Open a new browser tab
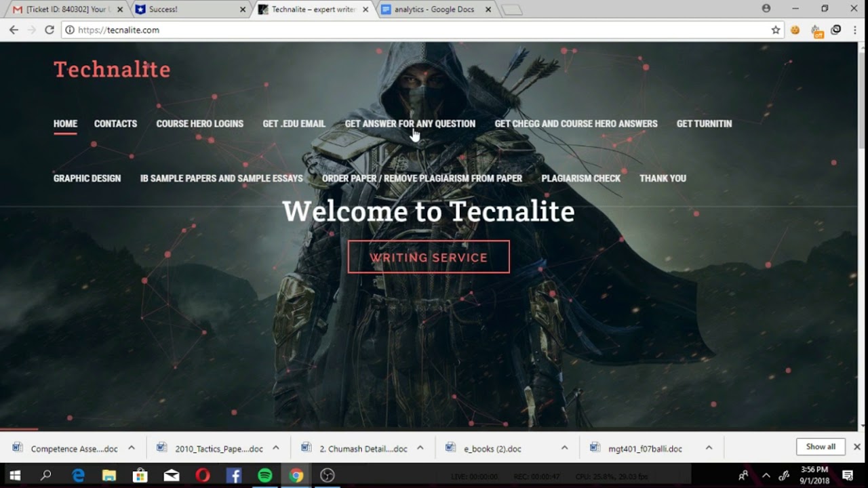Image resolution: width=868 pixels, height=488 pixels. pyautogui.click(x=512, y=9)
